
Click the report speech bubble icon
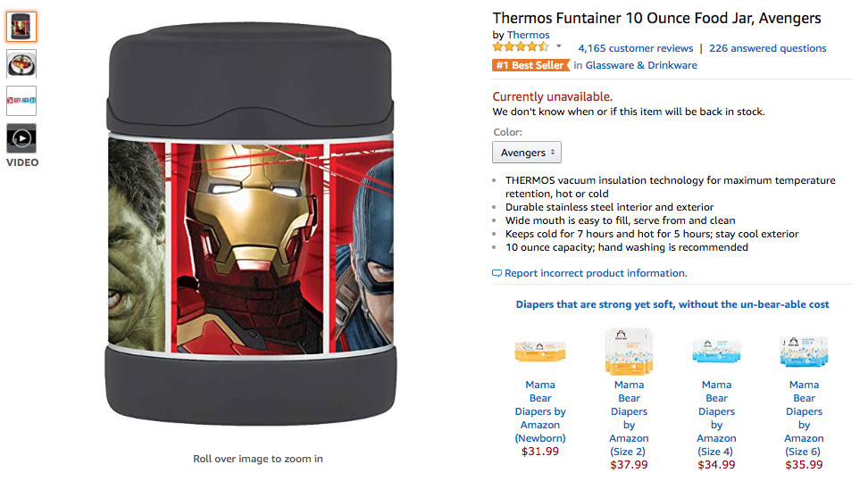point(497,273)
